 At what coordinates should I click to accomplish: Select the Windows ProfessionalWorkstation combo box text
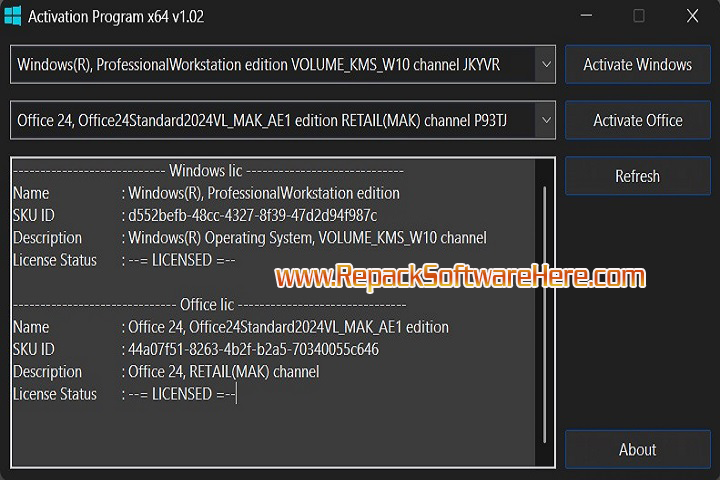(x=259, y=65)
